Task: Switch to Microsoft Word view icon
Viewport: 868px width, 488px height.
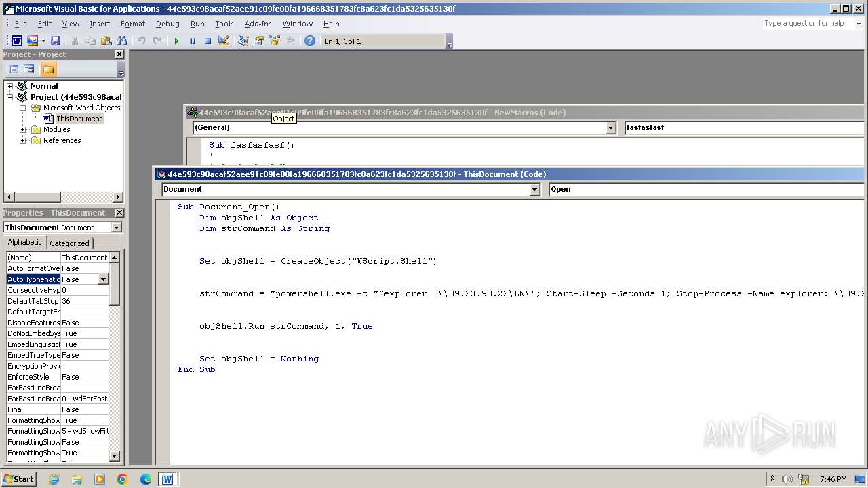Action: click(16, 41)
